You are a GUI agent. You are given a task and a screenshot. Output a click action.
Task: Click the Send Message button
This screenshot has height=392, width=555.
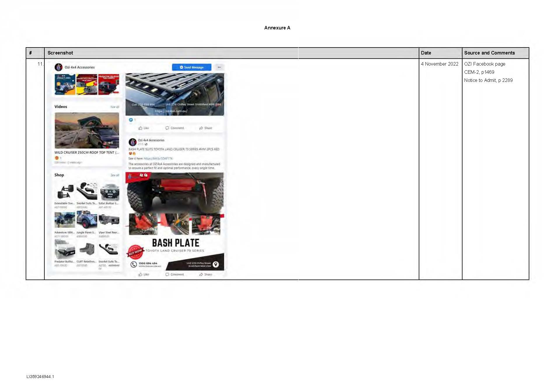[x=191, y=67]
